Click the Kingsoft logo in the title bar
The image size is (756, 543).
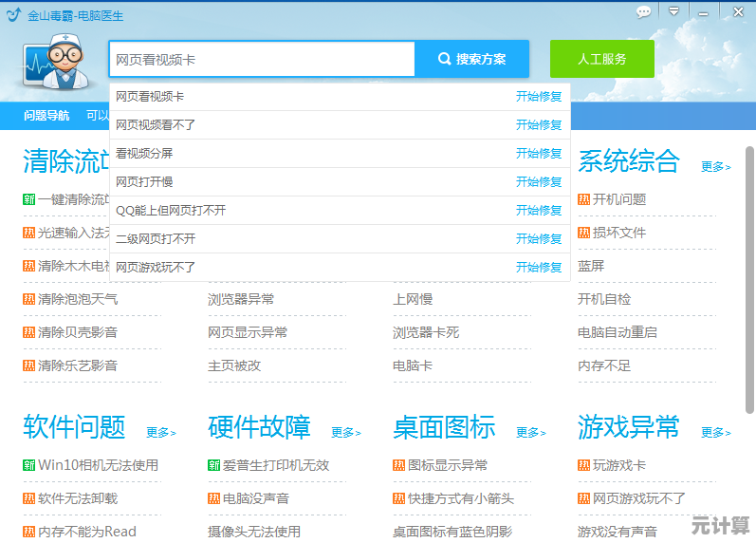coord(13,14)
